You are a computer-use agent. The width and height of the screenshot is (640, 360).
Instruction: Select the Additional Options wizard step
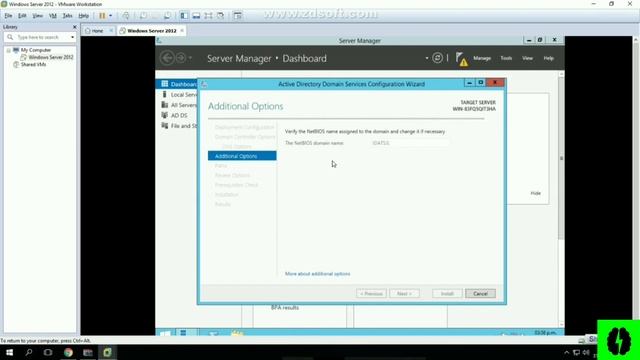242,156
